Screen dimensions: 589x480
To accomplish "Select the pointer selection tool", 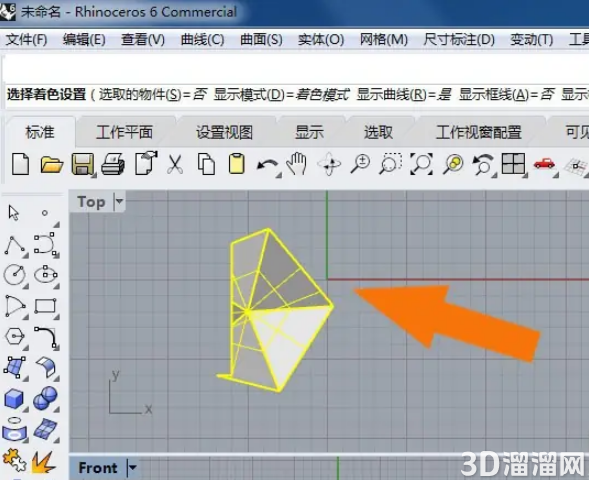I will (x=14, y=213).
